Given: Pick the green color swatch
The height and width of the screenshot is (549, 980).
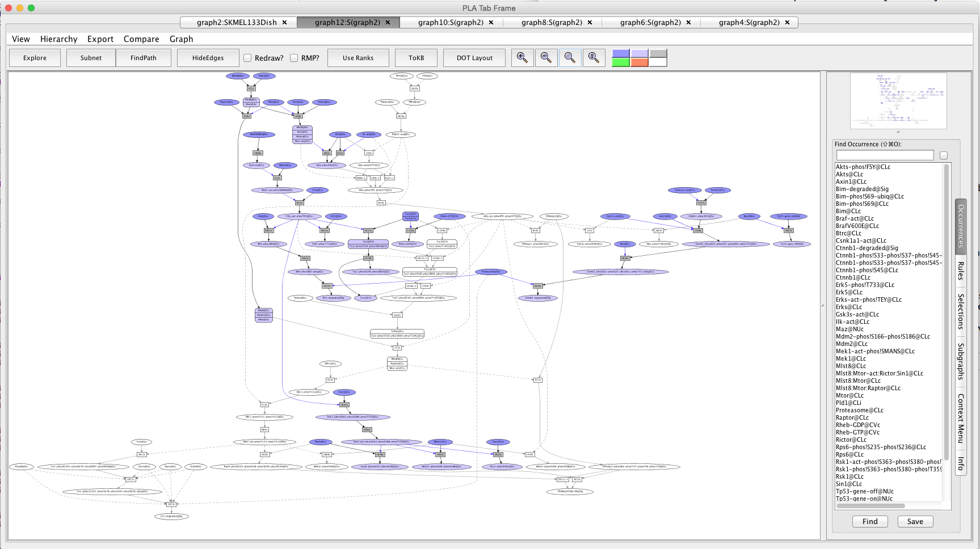Looking at the screenshot, I should [x=621, y=62].
